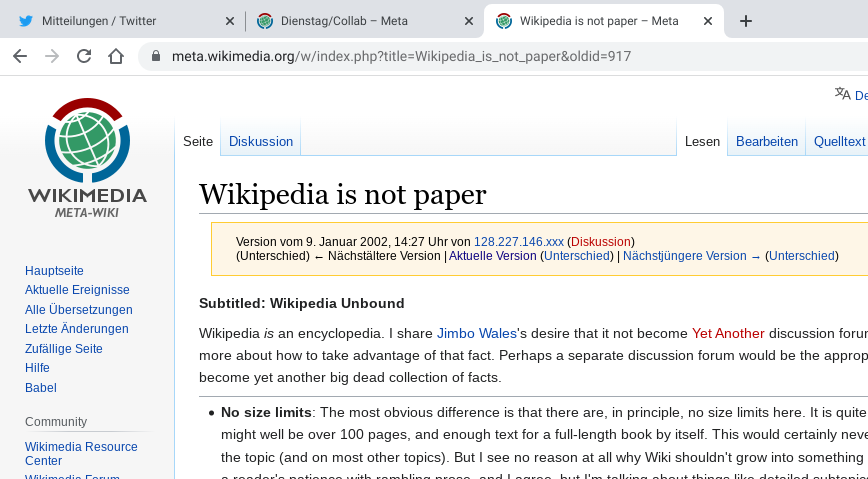
Task: Click the Wikipedia is not paper heading
Action: pos(343,194)
